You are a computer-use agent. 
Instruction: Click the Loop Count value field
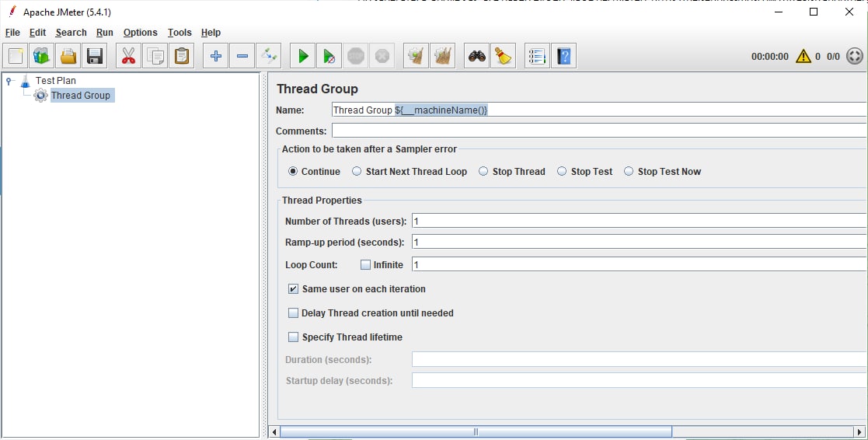640,264
